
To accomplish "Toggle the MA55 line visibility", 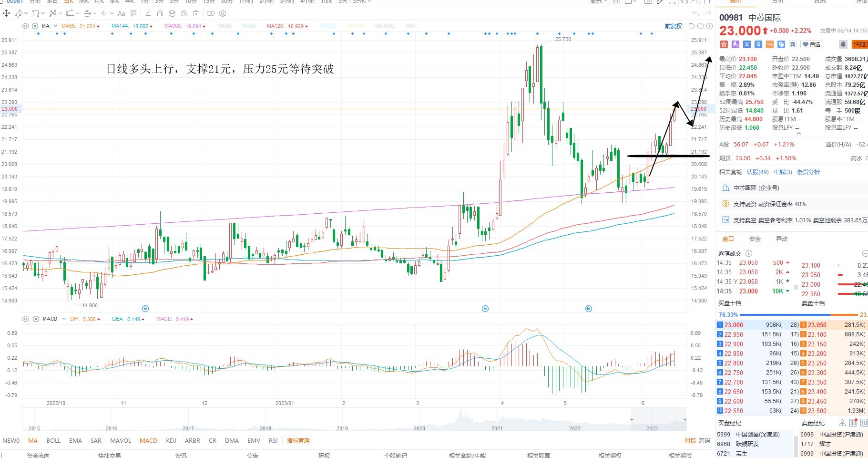I will (x=80, y=26).
